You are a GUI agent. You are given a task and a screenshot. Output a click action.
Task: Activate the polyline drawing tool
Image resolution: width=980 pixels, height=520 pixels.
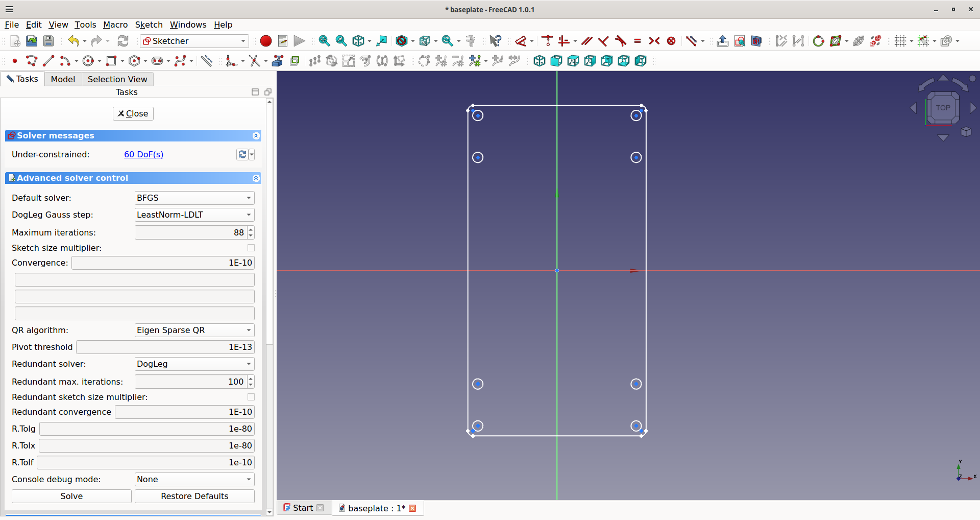32,61
